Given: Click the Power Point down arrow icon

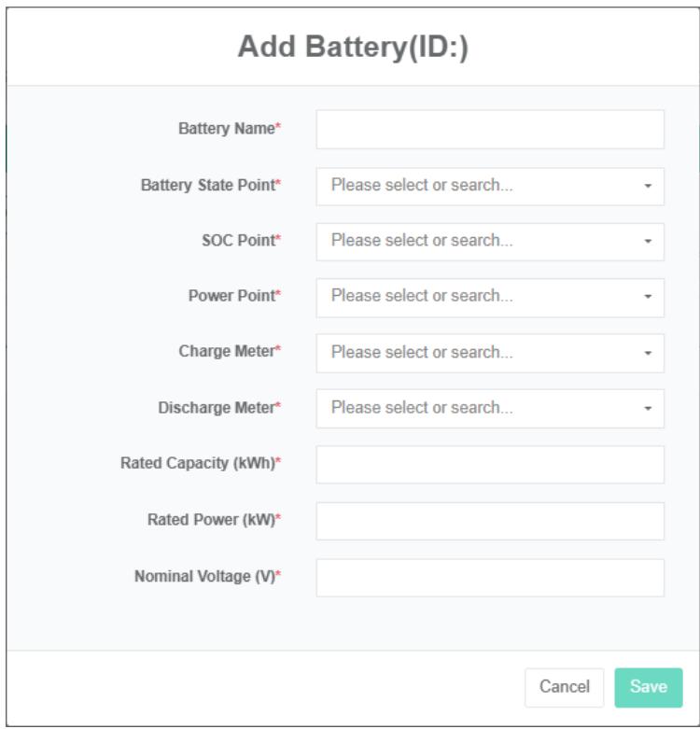Looking at the screenshot, I should tap(648, 297).
